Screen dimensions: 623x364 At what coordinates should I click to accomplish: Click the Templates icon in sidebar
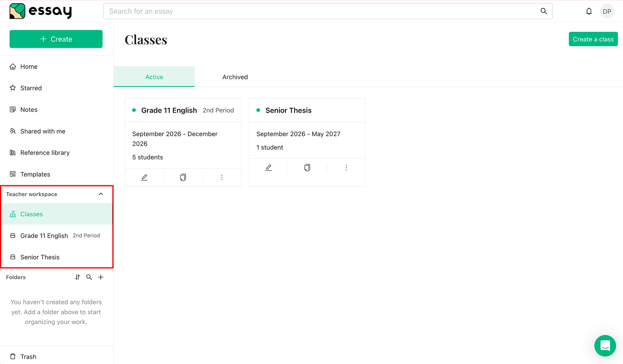click(13, 174)
